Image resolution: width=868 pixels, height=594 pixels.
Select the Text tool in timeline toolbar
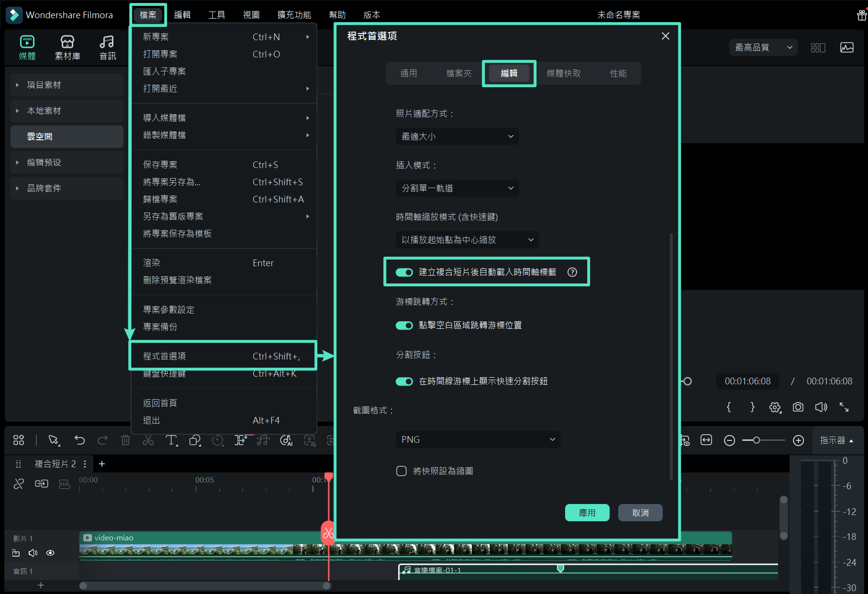click(171, 440)
